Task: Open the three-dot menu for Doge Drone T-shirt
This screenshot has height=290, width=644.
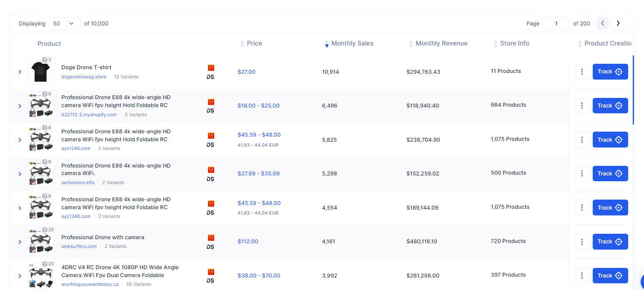Action: coord(582,72)
